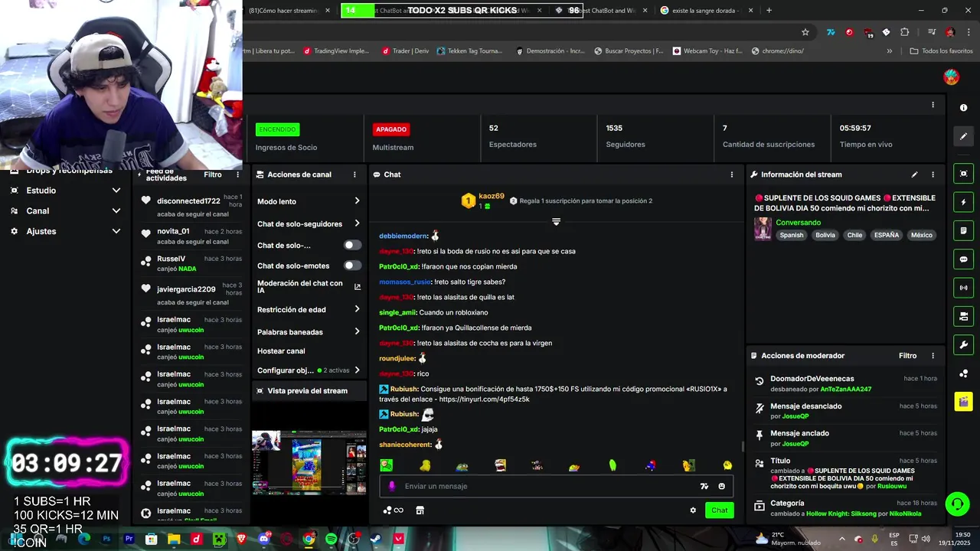The width and height of the screenshot is (980, 551).
Task: Open the wrench tools icon in right sidebar
Action: (x=963, y=344)
